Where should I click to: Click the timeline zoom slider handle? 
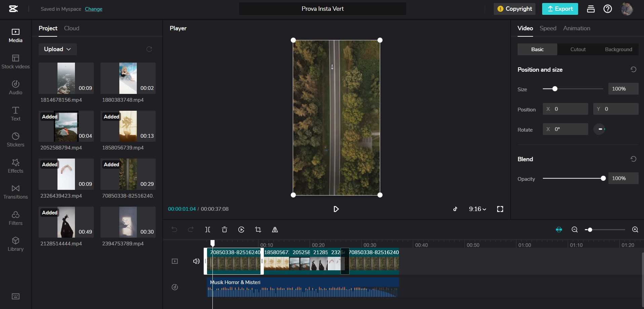tap(590, 230)
